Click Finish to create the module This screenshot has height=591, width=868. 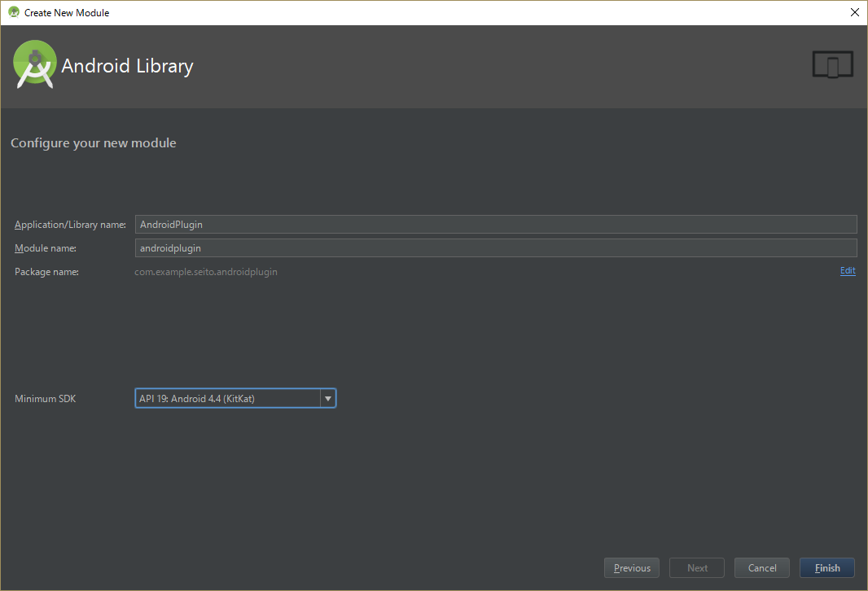point(826,567)
